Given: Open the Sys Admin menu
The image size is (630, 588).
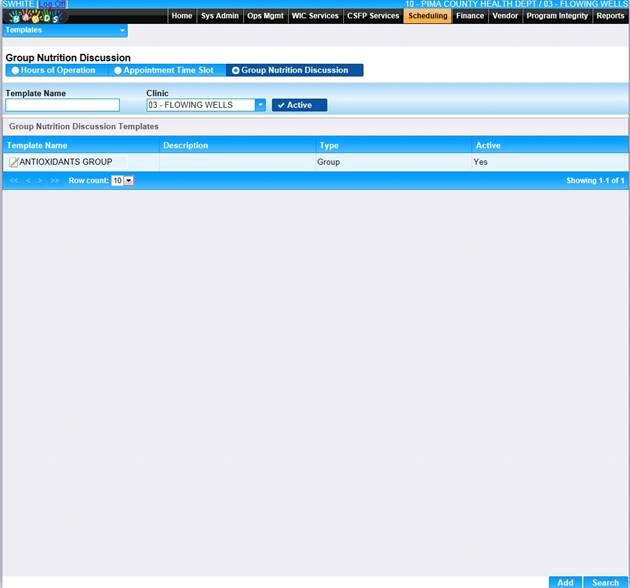Looking at the screenshot, I should coord(220,16).
